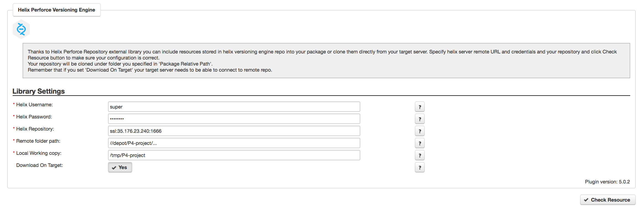Focus the Helix Username input containing super

tap(234, 107)
